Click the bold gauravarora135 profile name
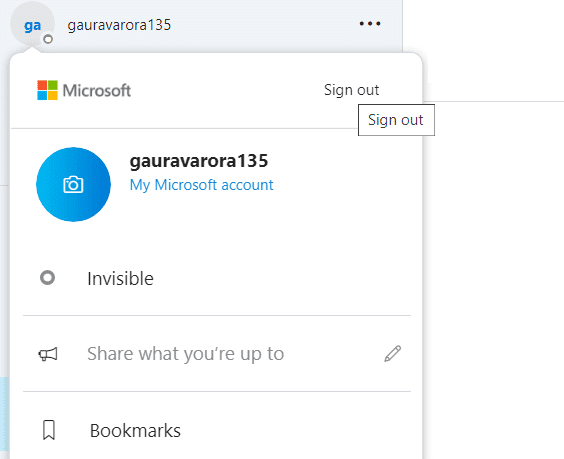 click(199, 161)
